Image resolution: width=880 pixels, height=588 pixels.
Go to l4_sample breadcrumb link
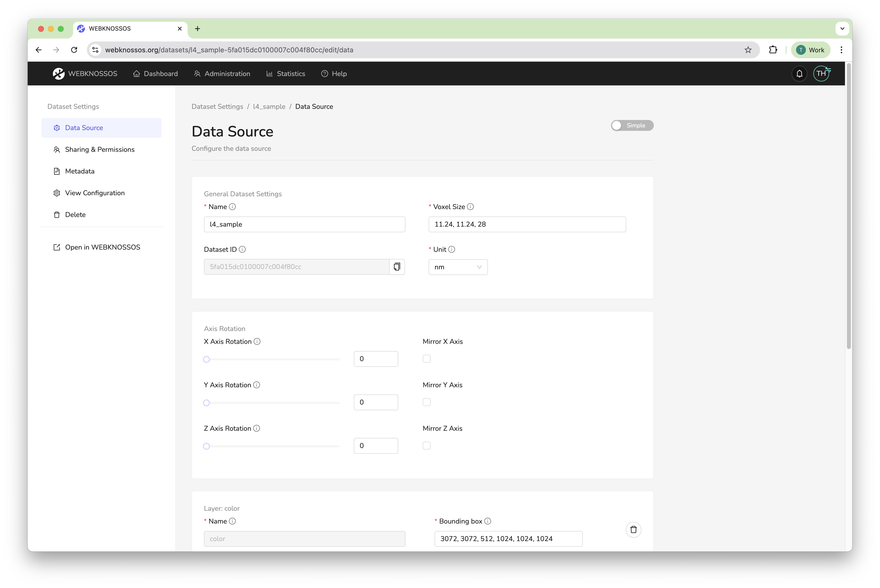point(269,106)
